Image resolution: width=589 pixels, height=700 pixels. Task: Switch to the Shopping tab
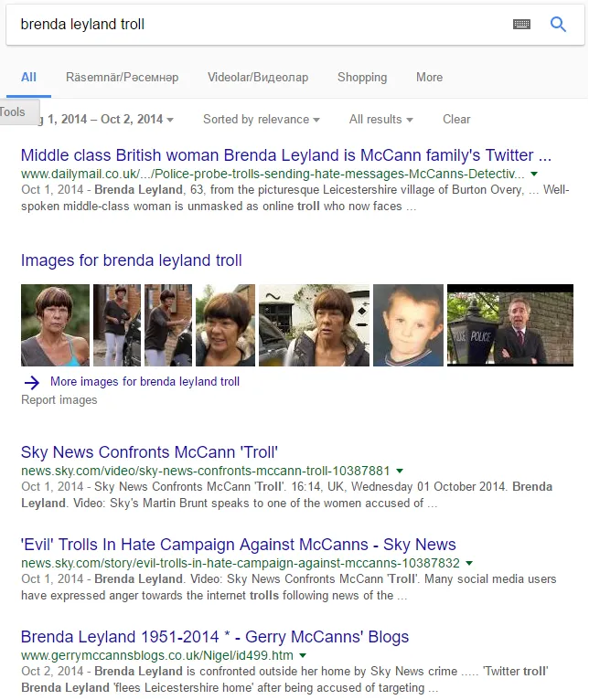pyautogui.click(x=362, y=78)
